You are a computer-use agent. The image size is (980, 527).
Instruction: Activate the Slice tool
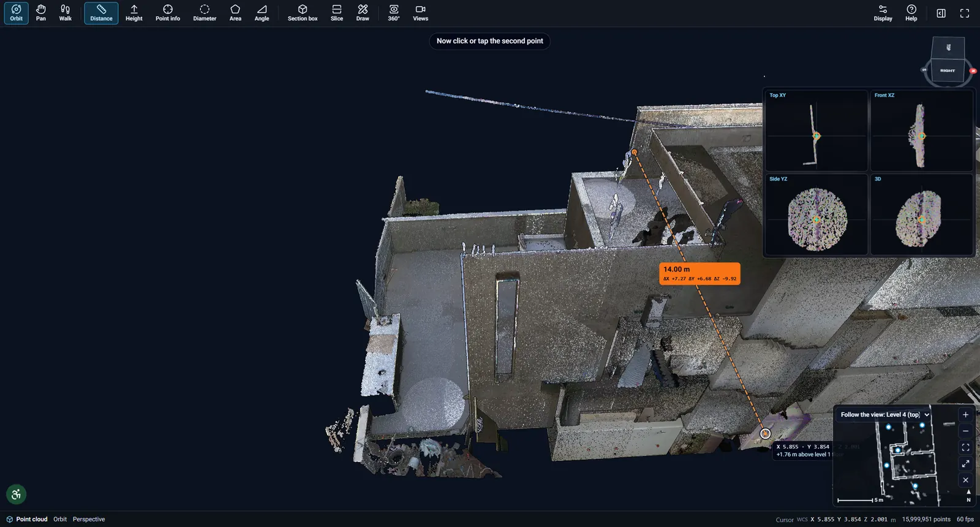[337, 13]
